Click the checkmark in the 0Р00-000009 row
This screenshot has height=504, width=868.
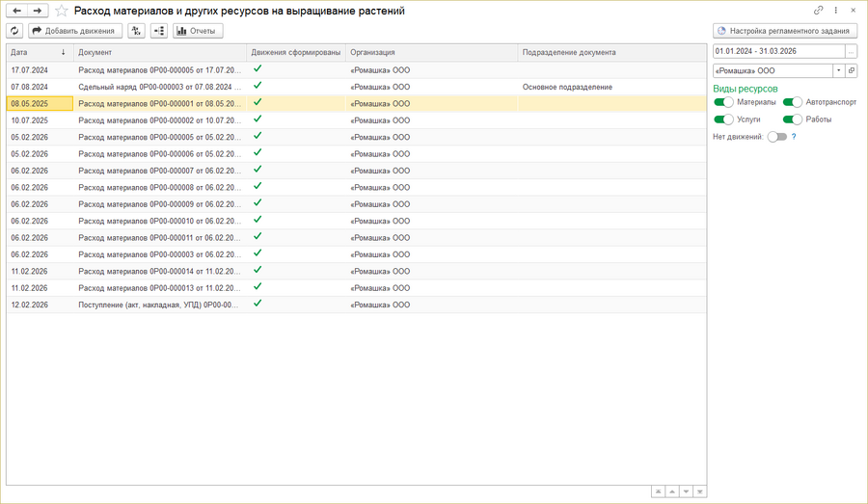tap(258, 203)
